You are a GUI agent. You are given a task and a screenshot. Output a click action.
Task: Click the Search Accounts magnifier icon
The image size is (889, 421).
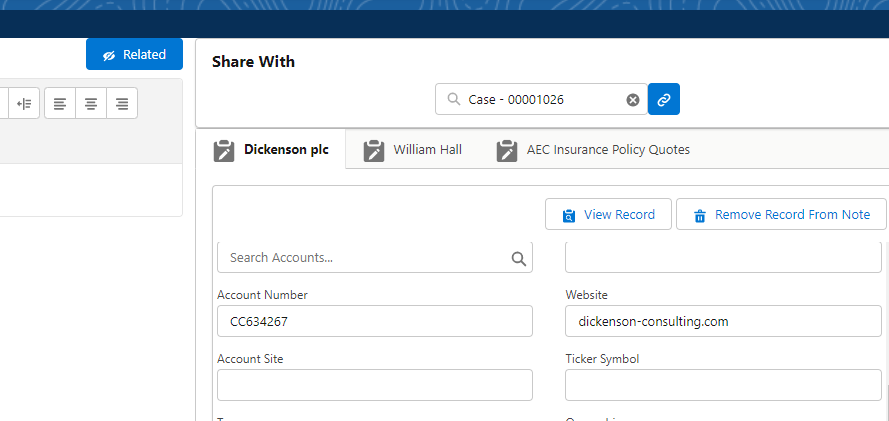tap(518, 258)
